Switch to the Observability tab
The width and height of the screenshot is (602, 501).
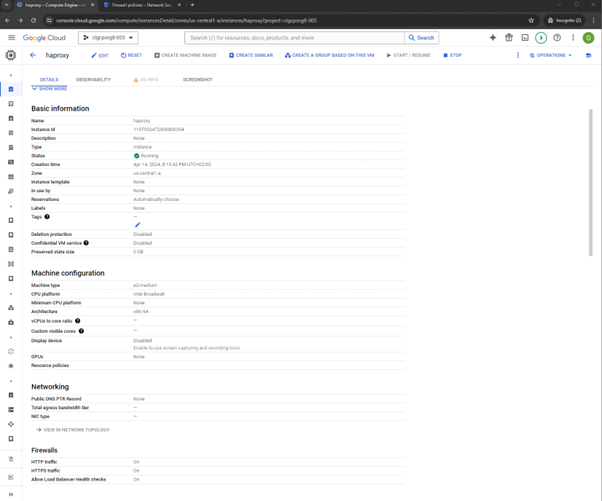point(93,79)
